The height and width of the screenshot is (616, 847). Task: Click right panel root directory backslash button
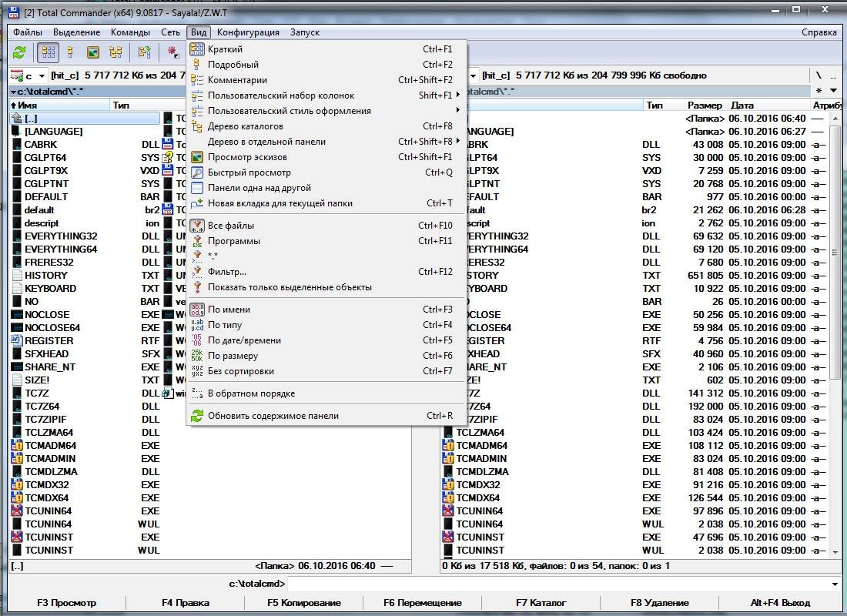(819, 75)
